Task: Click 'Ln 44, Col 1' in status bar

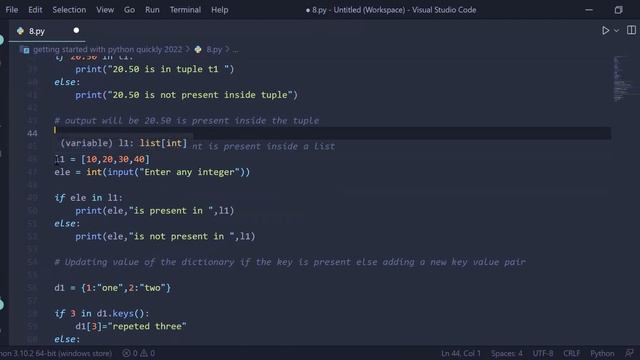Action: pos(460,353)
